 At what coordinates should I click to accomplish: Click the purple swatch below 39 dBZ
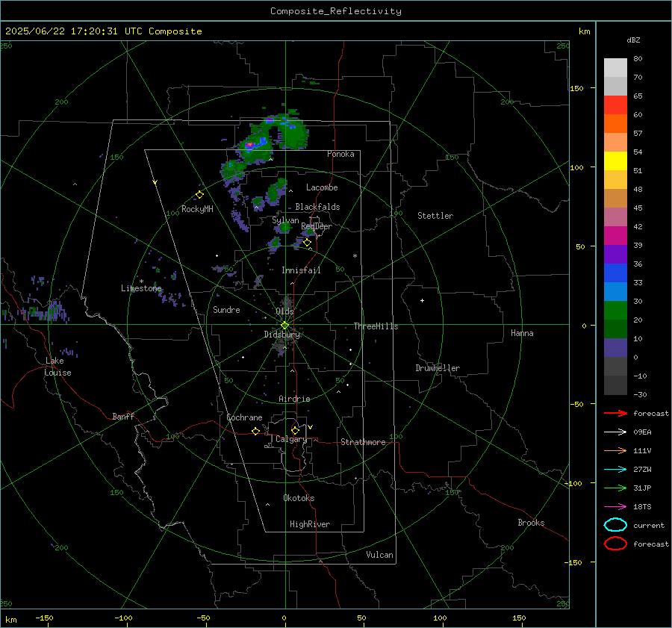pos(615,254)
